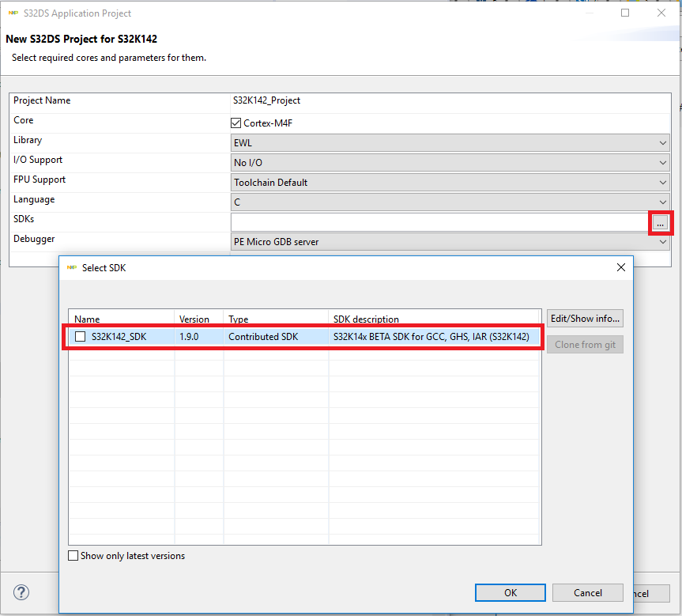Expand the Language dropdown showing C
The image size is (682, 616).
(x=450, y=202)
